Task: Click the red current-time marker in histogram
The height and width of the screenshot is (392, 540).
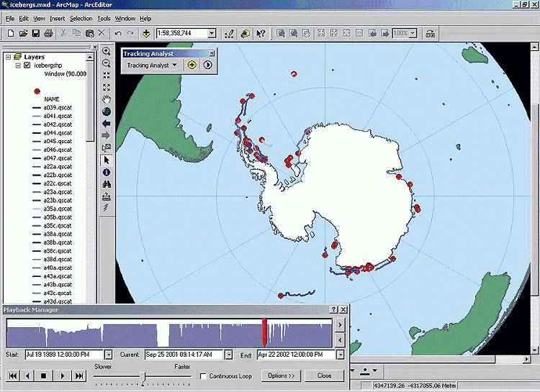Action: click(x=264, y=332)
